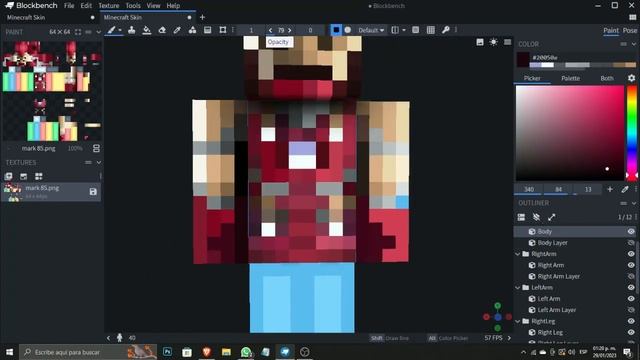Open the Default blend mode dropdown

point(371,30)
